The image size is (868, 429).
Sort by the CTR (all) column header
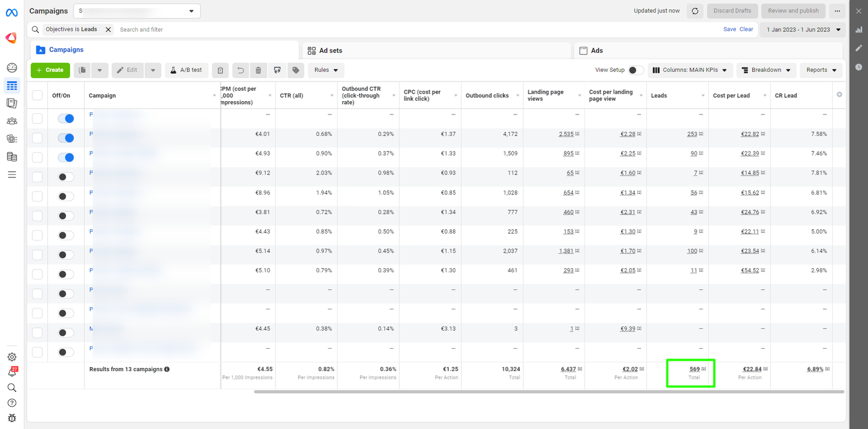tap(291, 95)
